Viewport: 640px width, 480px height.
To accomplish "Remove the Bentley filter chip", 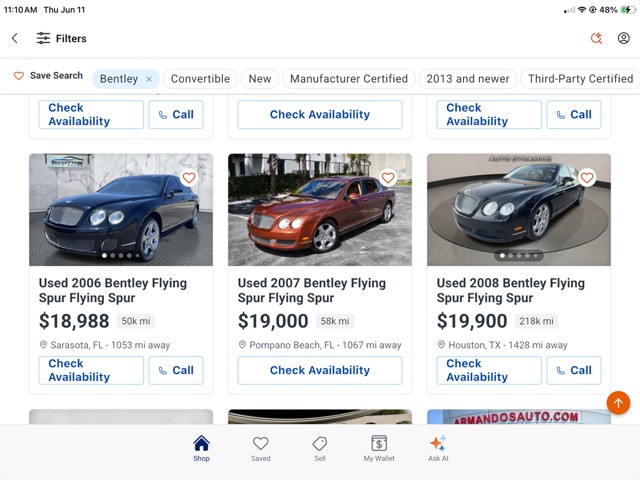I will [x=149, y=79].
